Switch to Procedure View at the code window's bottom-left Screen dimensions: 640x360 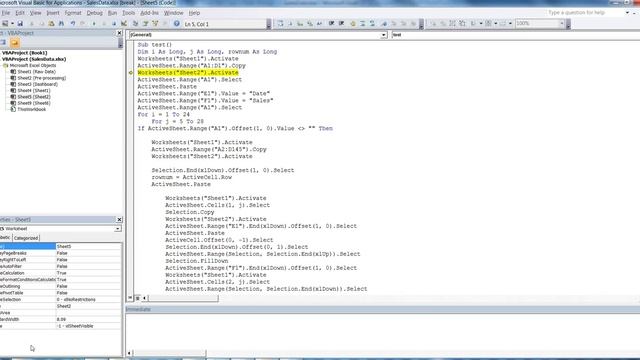coord(130,298)
